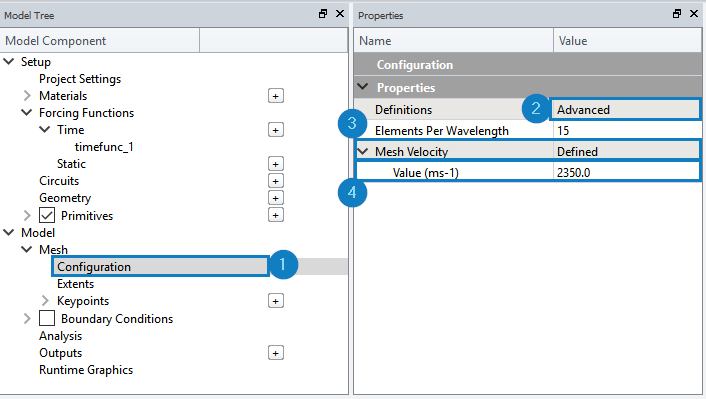Edit the mesh velocity value 2350.0
This screenshot has height=399, width=706.
click(x=627, y=172)
